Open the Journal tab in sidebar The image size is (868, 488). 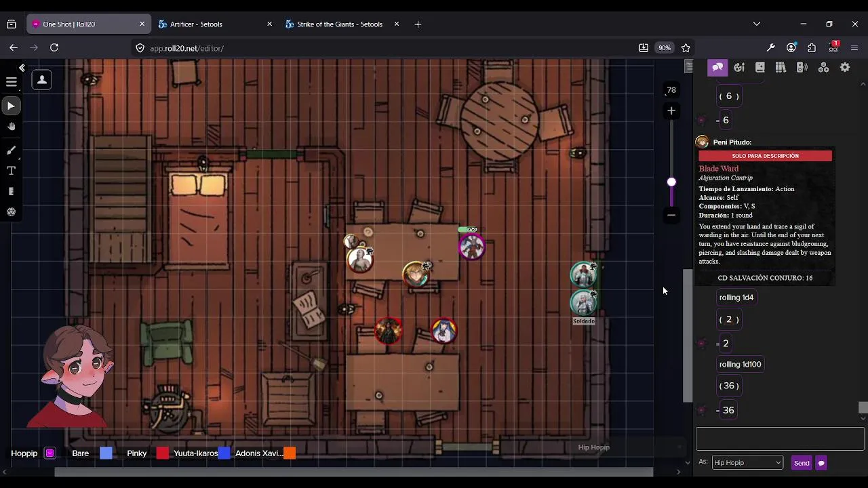click(760, 67)
